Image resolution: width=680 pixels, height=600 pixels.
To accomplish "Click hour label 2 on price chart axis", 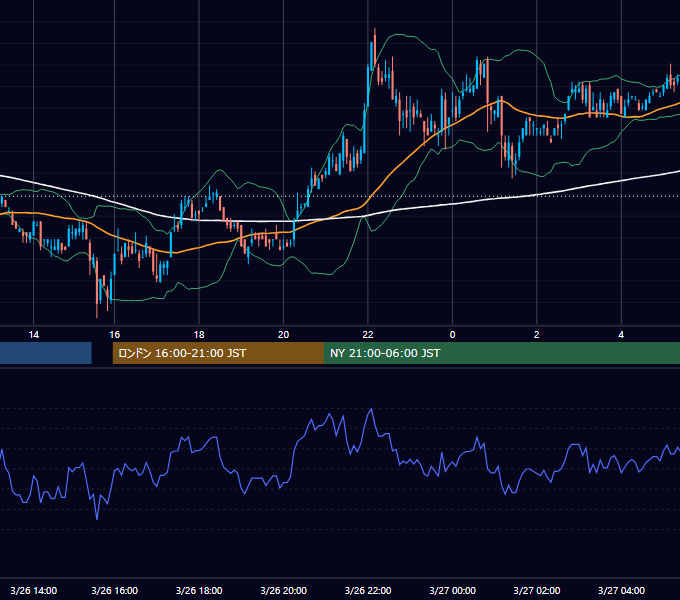I will click(x=536, y=335).
